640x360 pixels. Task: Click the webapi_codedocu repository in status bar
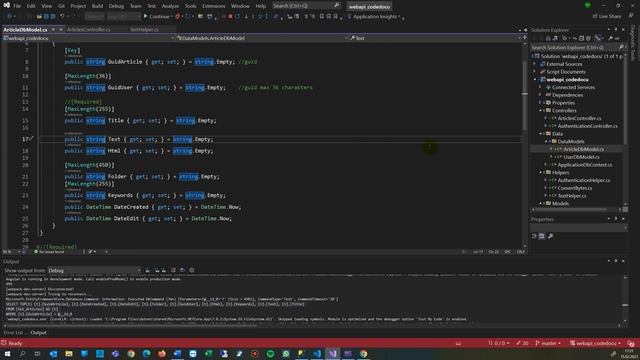click(596, 343)
